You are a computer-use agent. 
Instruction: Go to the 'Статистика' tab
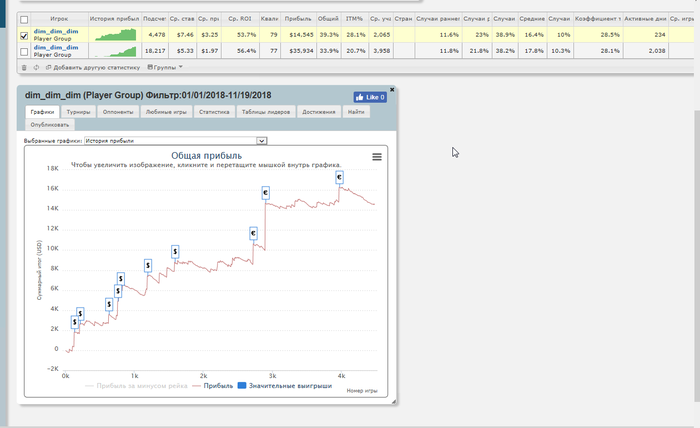point(214,112)
